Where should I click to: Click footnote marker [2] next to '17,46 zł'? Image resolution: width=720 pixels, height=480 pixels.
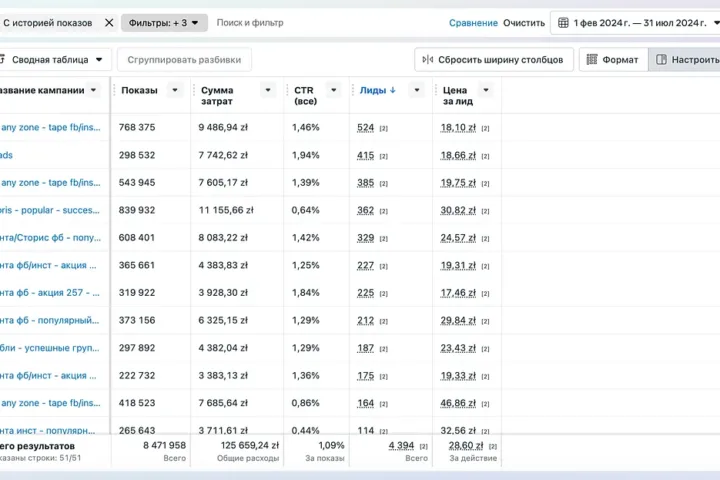[485, 294]
